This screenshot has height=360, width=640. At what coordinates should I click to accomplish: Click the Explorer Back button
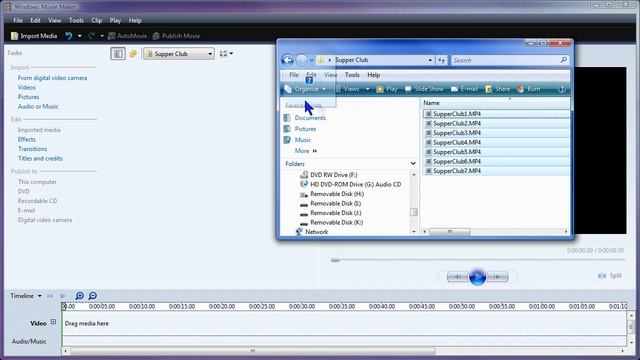click(287, 60)
